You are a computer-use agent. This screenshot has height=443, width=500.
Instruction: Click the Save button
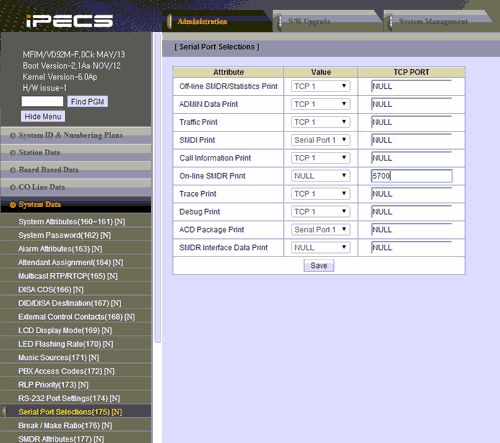319,266
